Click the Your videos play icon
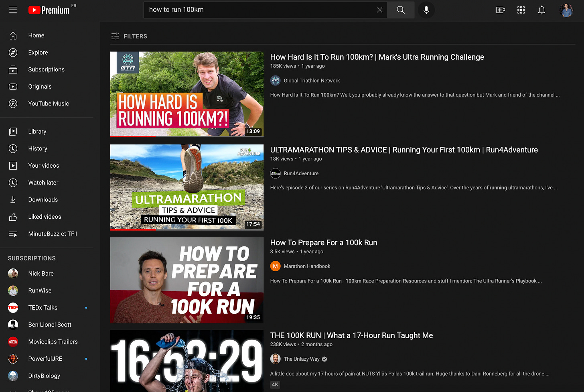 [13, 166]
